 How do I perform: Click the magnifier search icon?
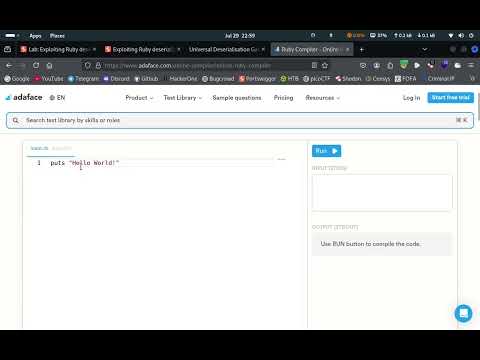(16, 120)
